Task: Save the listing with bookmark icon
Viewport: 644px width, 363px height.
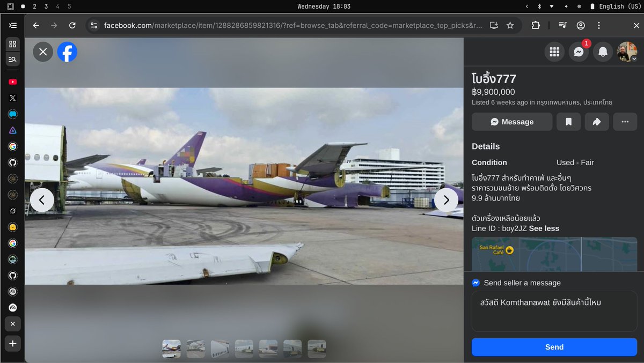Action: [568, 122]
